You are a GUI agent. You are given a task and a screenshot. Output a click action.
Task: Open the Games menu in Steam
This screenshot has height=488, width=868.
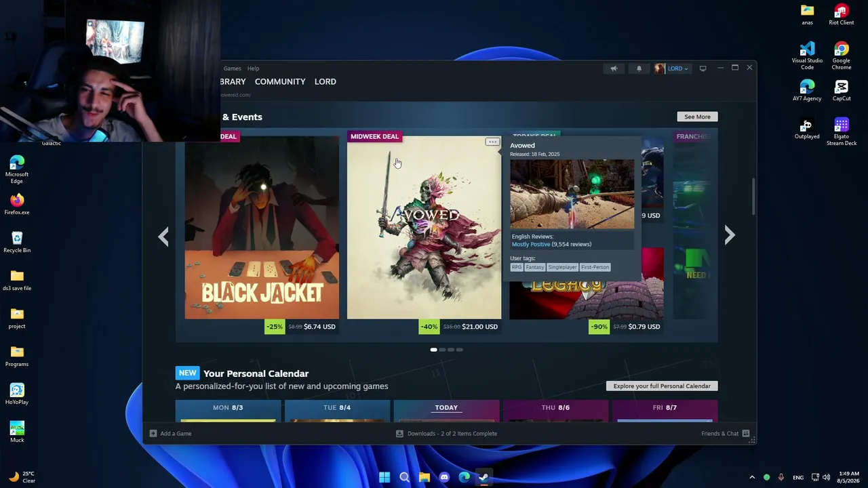(x=232, y=68)
